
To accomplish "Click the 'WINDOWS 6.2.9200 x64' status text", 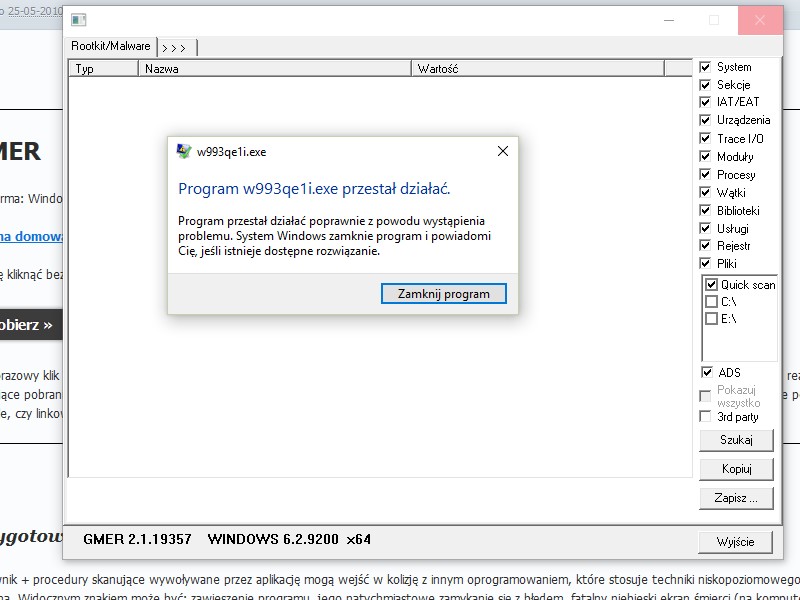I will point(289,539).
